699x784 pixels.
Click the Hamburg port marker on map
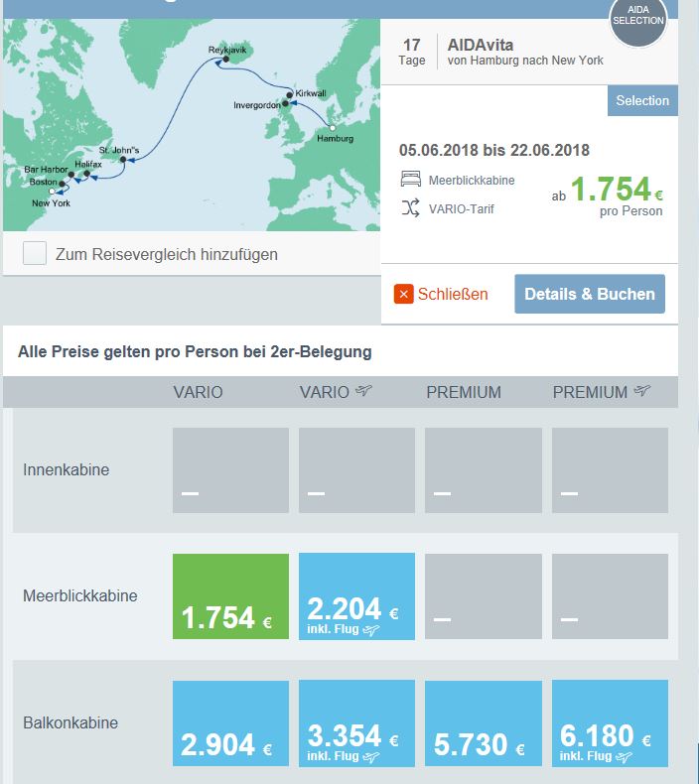coord(333,128)
